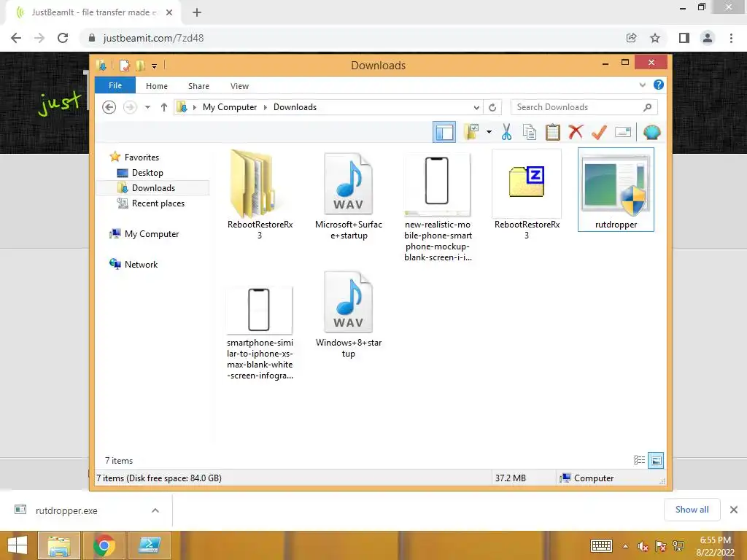Switch to large icons view

point(656,461)
